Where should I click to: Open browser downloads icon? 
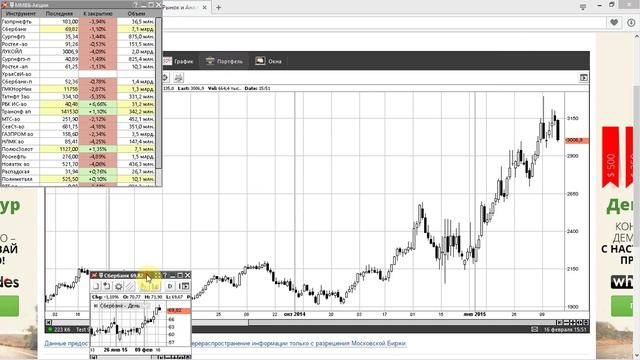click(x=631, y=23)
